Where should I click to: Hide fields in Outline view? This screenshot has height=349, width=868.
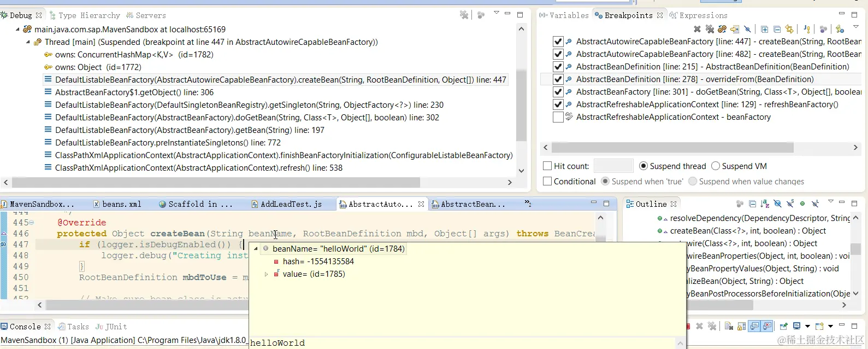(777, 203)
